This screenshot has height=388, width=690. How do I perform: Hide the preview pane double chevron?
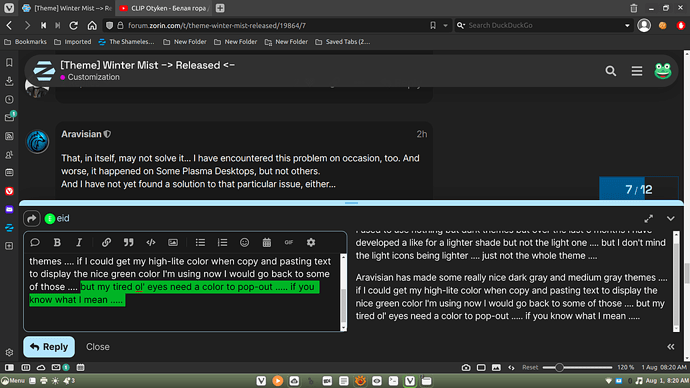coord(670,347)
